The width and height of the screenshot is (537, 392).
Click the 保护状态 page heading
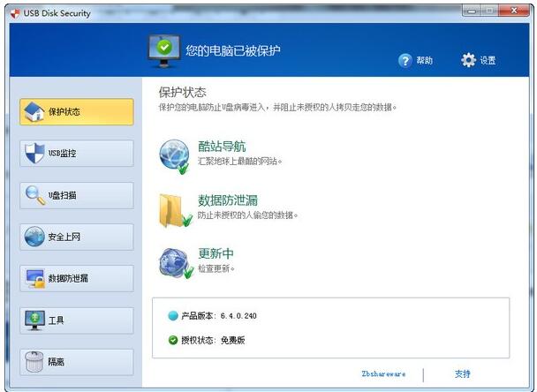coord(182,92)
